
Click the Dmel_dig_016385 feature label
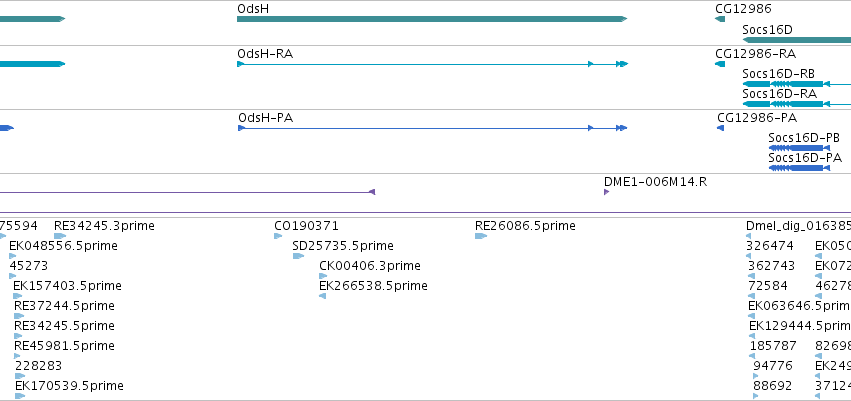coord(798,226)
